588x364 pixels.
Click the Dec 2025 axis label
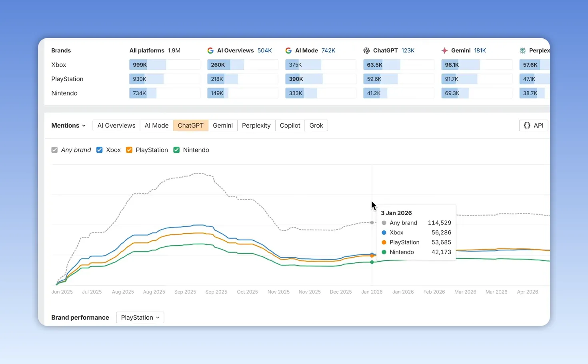(x=341, y=292)
